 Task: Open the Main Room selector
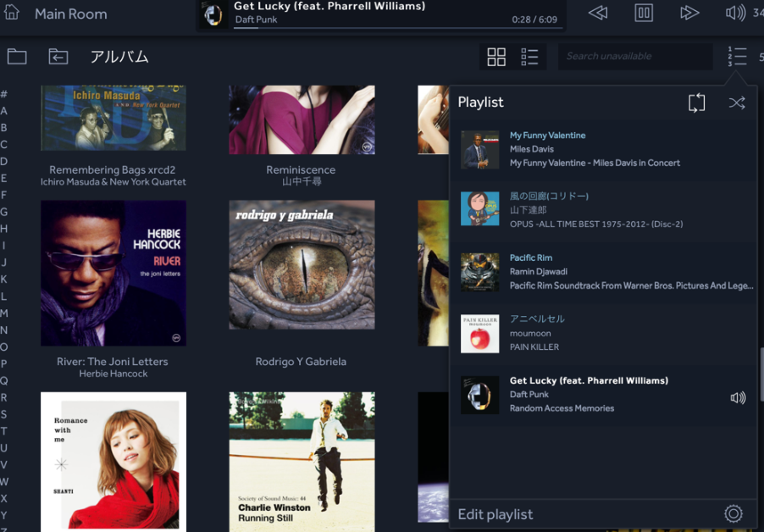point(70,14)
